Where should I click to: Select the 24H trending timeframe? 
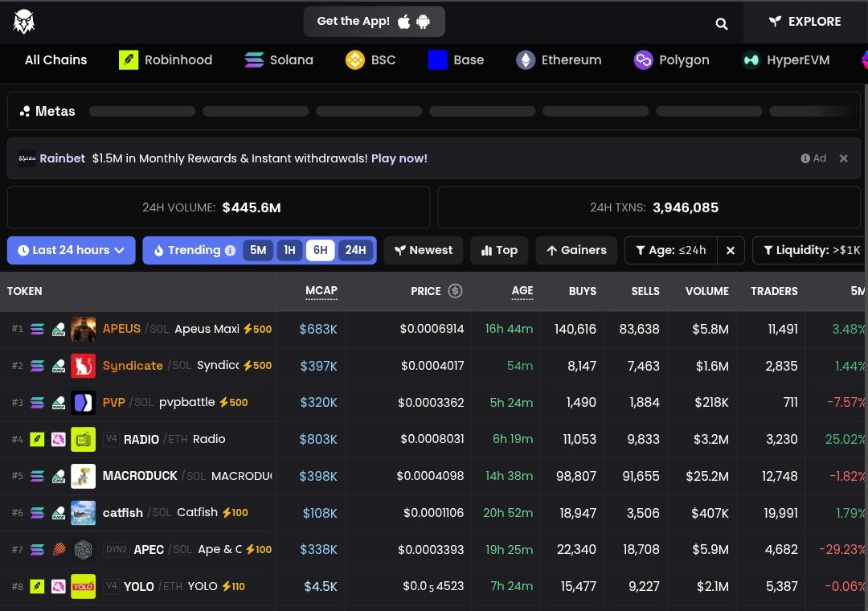355,250
